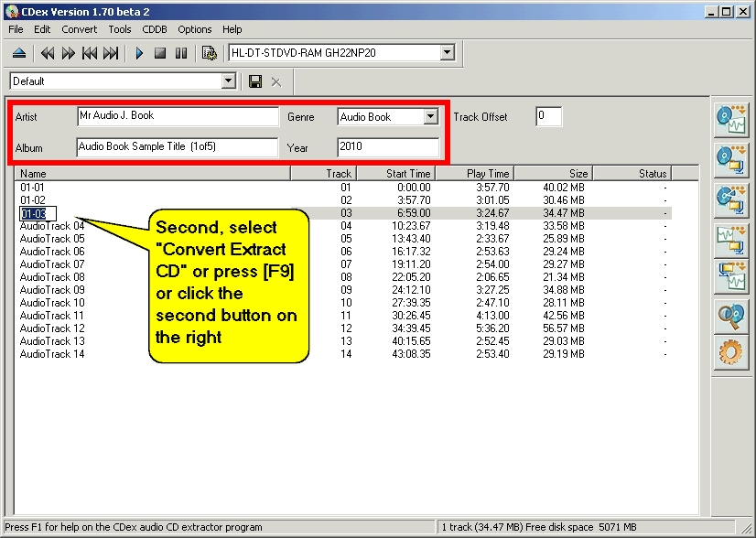
Task: Open the CDex configuration toolbar icon
Action: click(210, 53)
